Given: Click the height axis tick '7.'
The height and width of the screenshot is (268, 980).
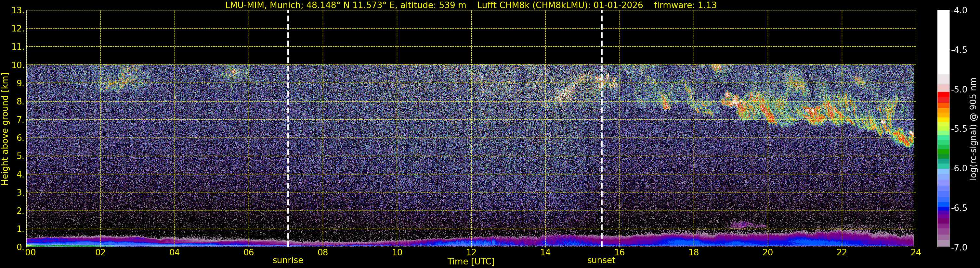Looking at the screenshot, I should [20, 120].
